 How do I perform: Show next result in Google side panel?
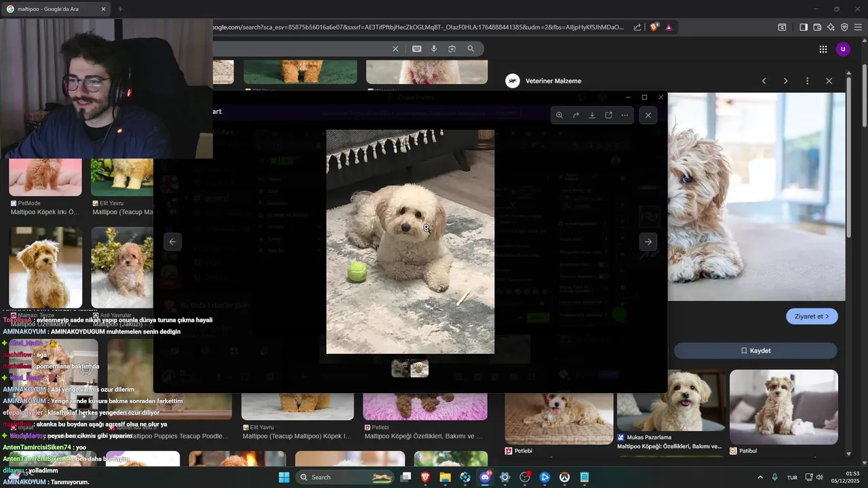(x=785, y=81)
